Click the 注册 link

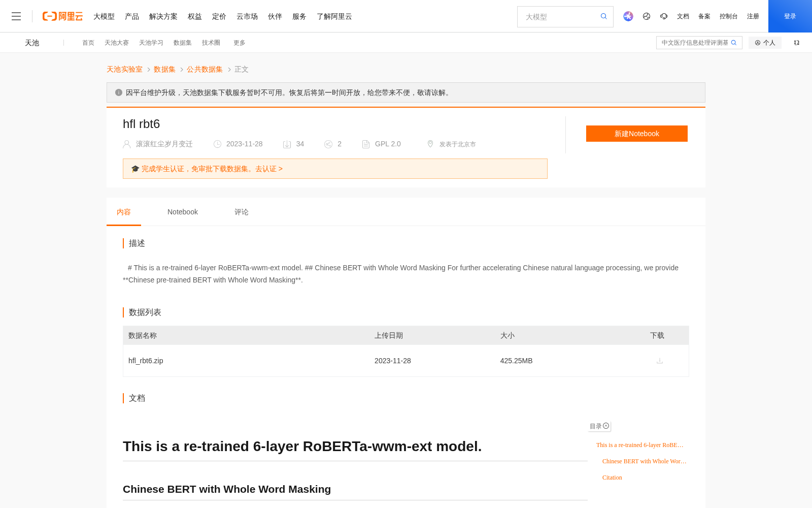(x=753, y=16)
